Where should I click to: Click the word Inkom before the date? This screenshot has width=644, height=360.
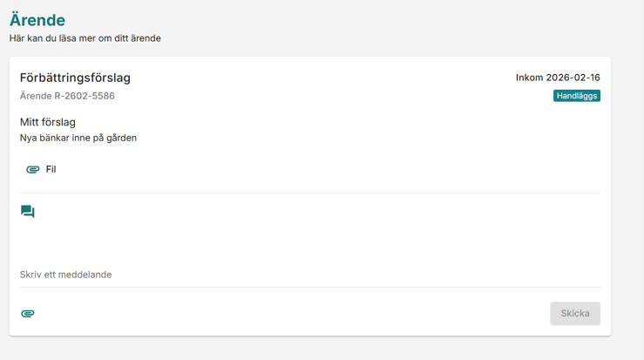tap(529, 78)
